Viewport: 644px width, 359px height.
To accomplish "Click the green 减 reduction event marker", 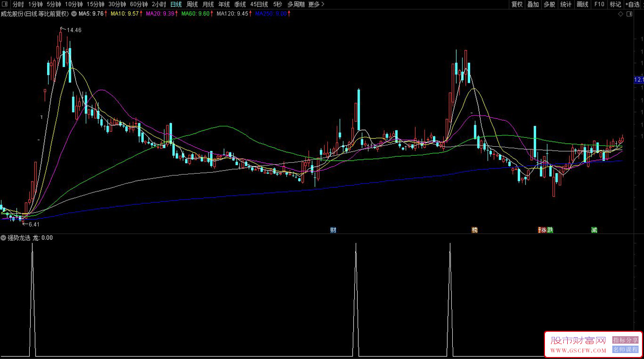I will click(x=594, y=230).
